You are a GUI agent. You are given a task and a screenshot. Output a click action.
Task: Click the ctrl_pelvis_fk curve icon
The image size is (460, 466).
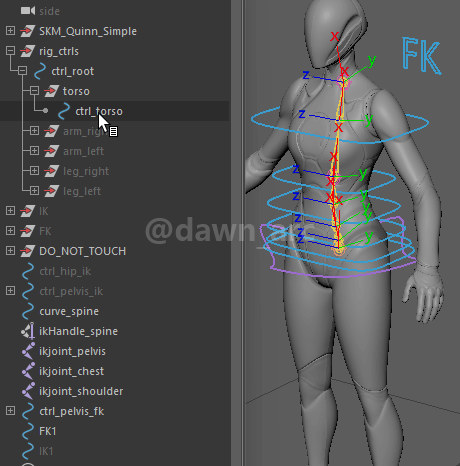(28, 411)
